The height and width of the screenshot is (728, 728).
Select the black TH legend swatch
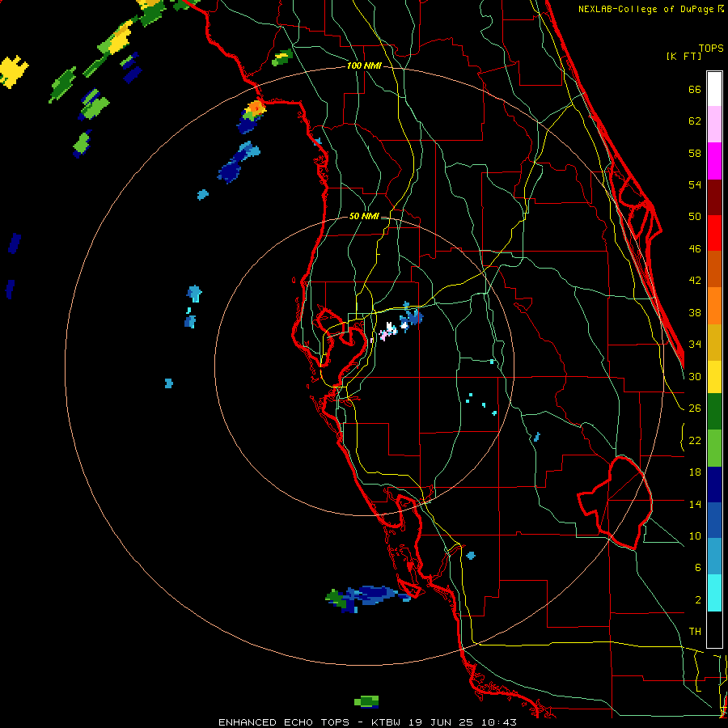(x=714, y=629)
